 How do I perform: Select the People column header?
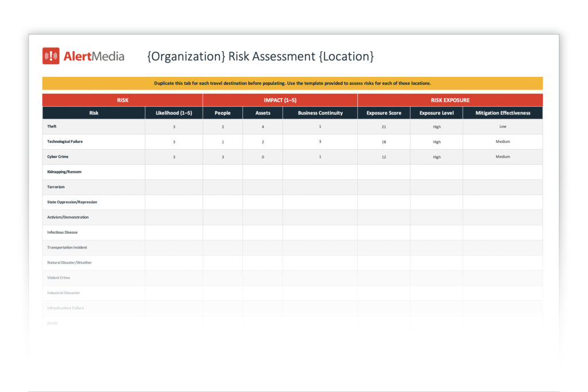pos(222,113)
